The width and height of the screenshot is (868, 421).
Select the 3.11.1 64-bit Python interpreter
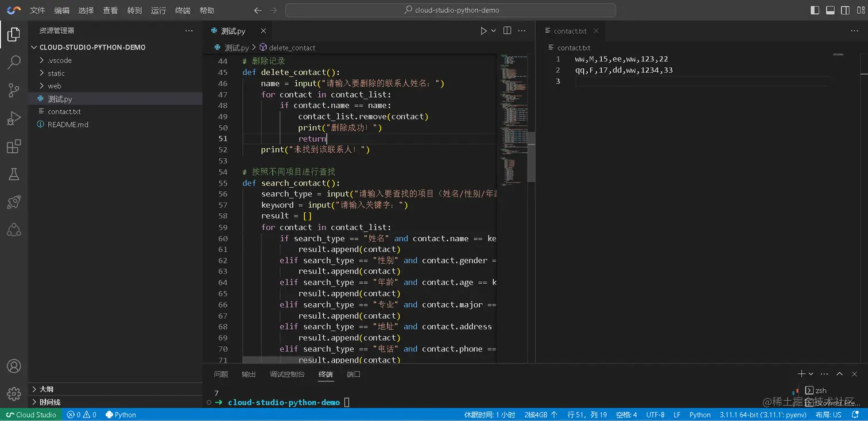763,415
